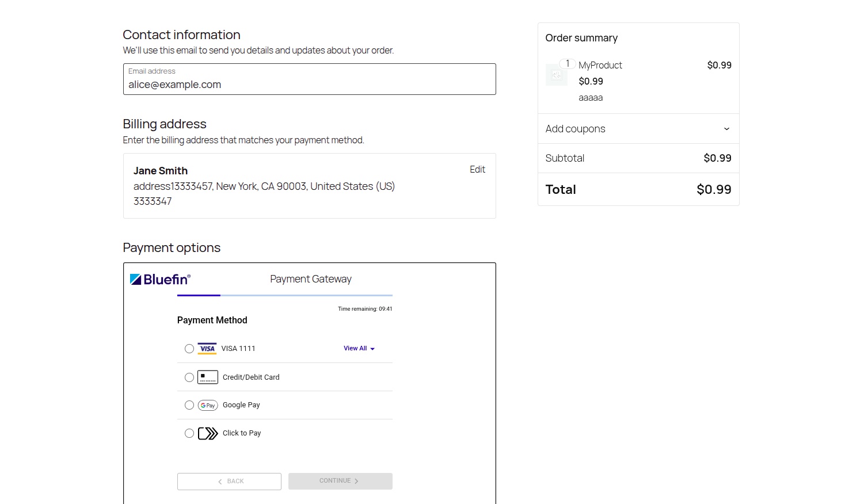Click the Google Pay icon
Screen dimensions: 845x504
click(x=208, y=405)
